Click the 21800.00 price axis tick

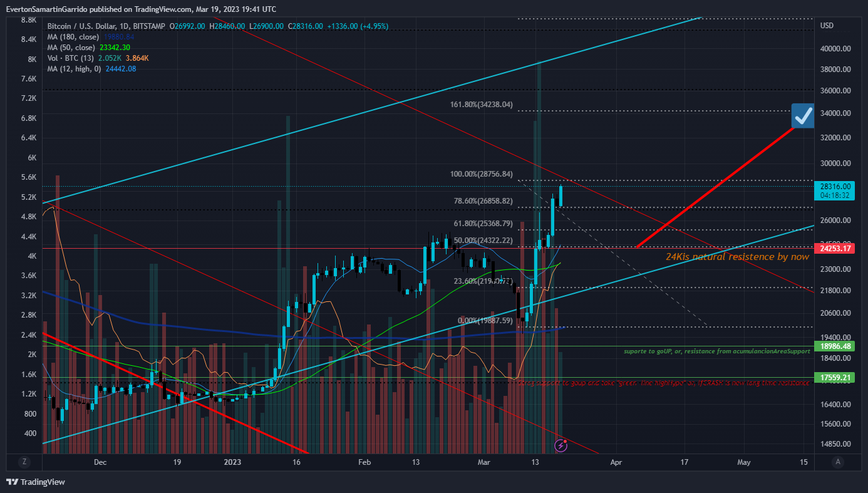pos(834,291)
